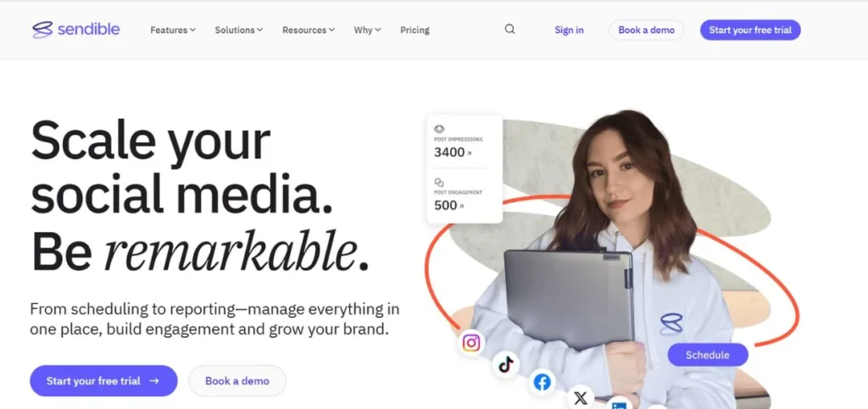Click the POST IMPRESSIONS label
The image size is (868, 409).
click(x=459, y=139)
